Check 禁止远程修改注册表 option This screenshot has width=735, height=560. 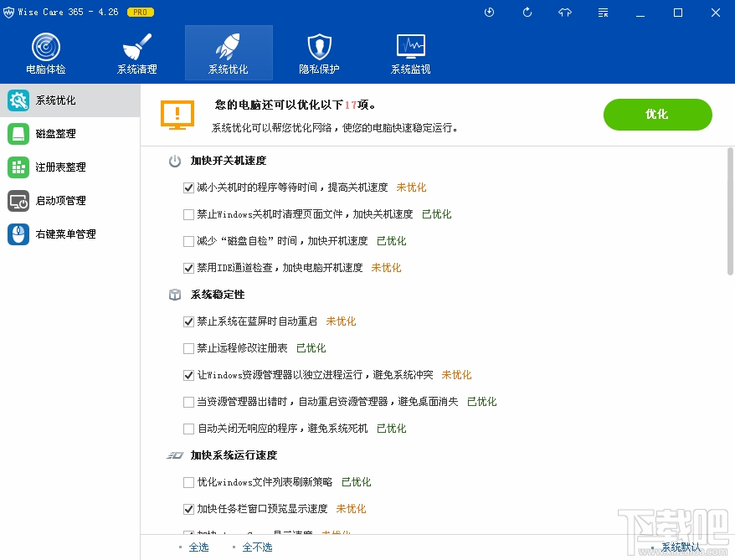click(188, 349)
